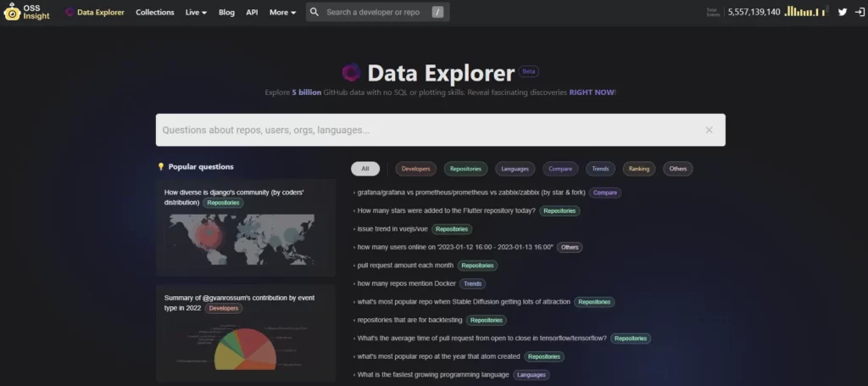Image resolution: width=868 pixels, height=386 pixels.
Task: Select the Others filter chip
Action: pos(678,169)
